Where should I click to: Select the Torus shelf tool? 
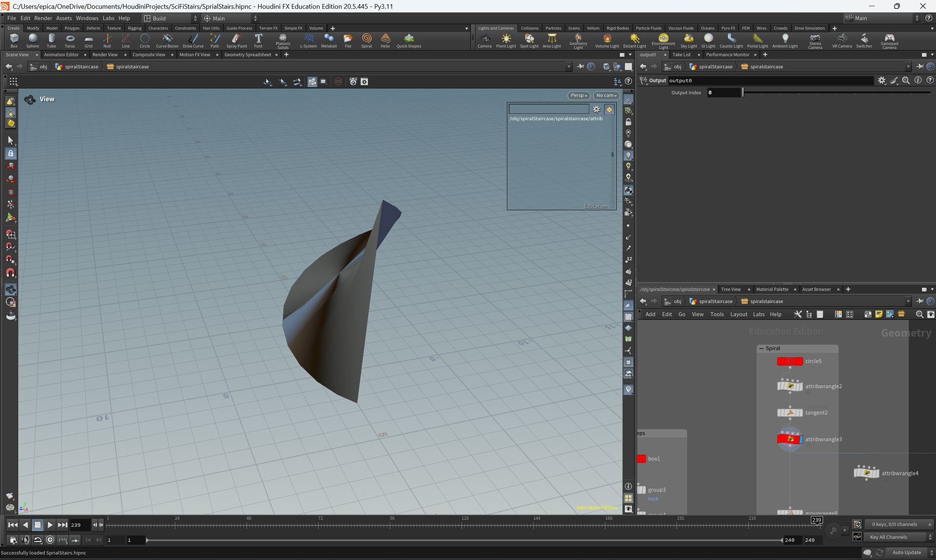[x=70, y=40]
